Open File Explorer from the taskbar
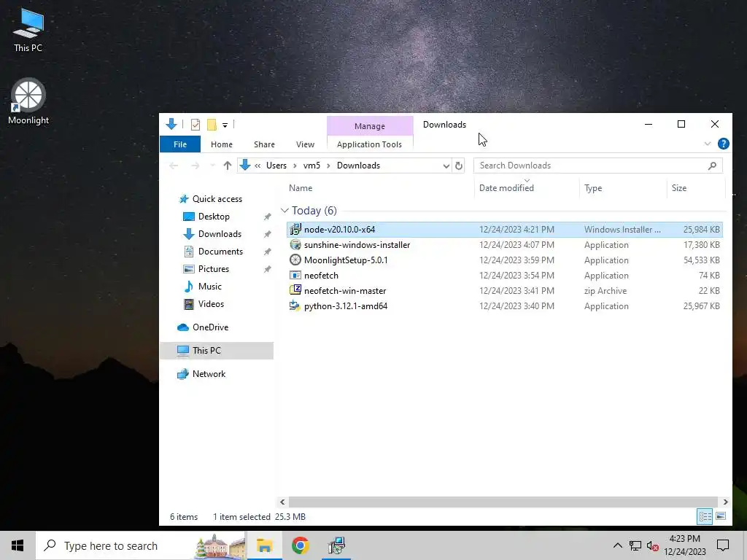Screen dimensions: 747x560 264,545
